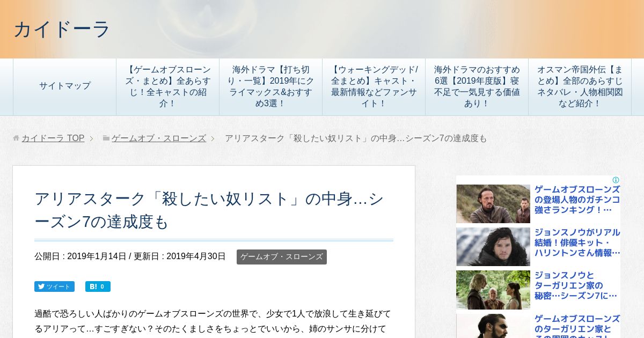Click the 公開日 2019年1月14日 date text
This screenshot has width=644, height=338.
[x=80, y=256]
